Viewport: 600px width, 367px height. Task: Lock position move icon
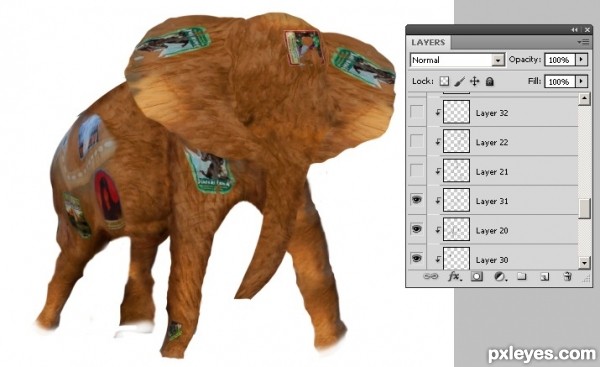(x=474, y=81)
